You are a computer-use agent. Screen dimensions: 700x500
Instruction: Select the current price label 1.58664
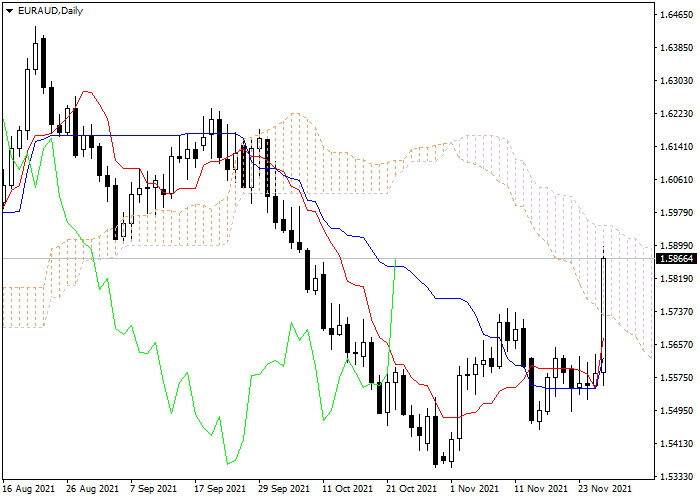click(676, 258)
